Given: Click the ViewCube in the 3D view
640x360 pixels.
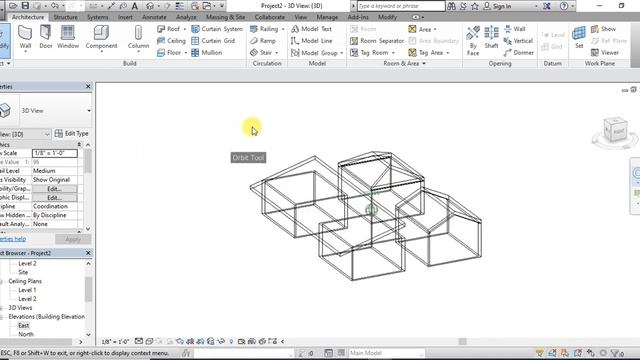Looking at the screenshot, I should tap(615, 131).
